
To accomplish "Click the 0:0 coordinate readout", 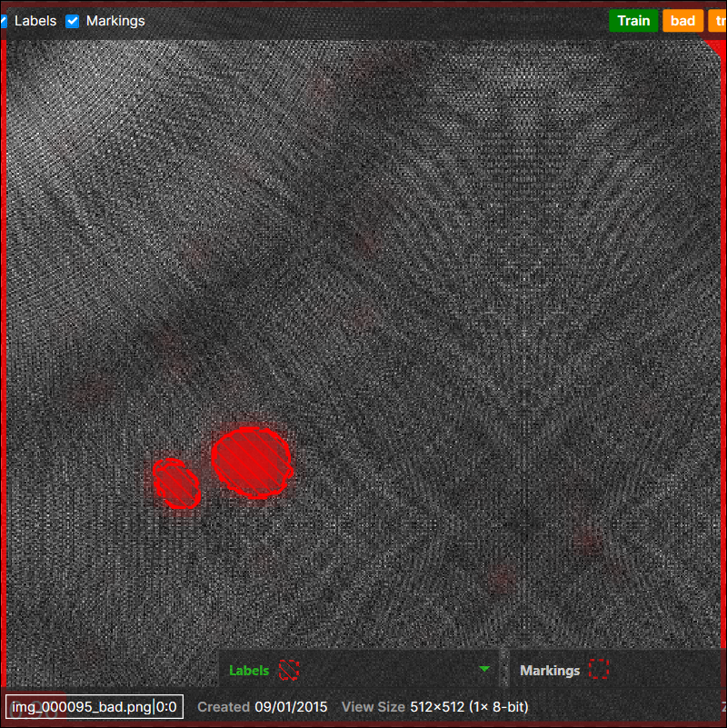I will point(167,707).
